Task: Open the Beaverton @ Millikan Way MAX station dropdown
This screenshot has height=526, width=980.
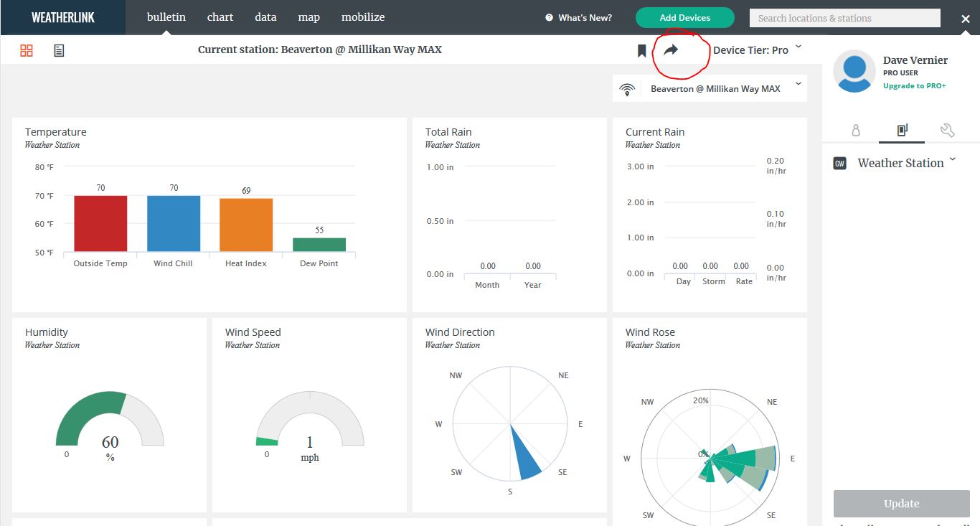Action: click(x=710, y=88)
